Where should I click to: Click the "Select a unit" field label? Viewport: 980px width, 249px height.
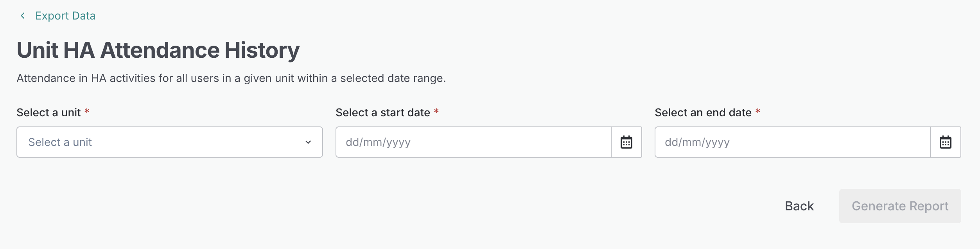(x=48, y=112)
